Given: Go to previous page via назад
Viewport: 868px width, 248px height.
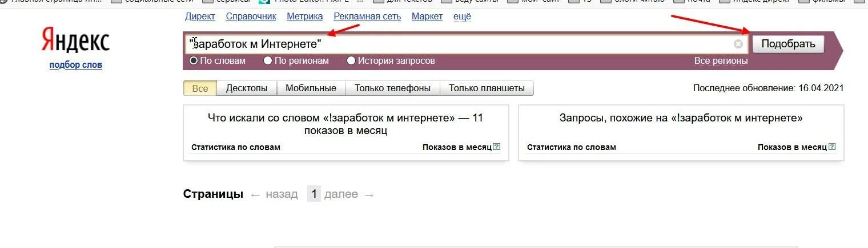Looking at the screenshot, I should click(x=274, y=194).
